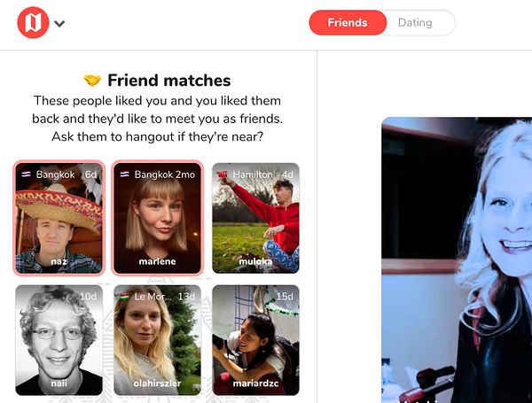Open marlene's match card

point(157,218)
